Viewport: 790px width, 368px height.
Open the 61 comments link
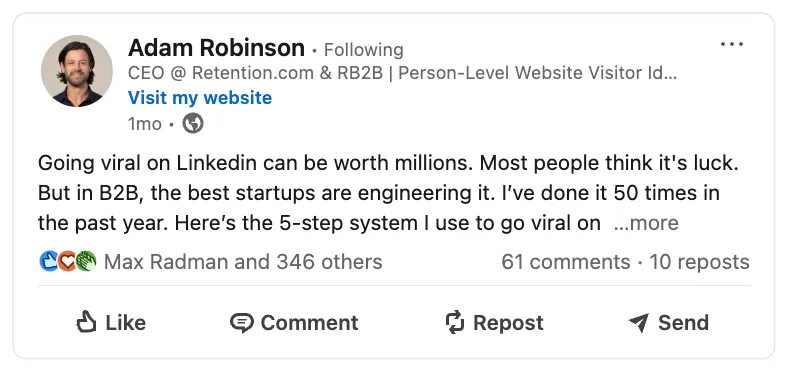565,262
